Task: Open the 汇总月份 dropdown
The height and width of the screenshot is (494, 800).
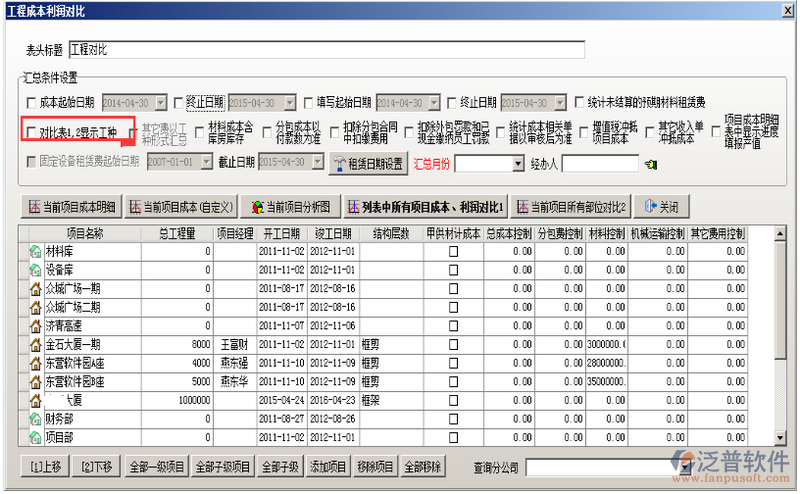Action: 517,162
